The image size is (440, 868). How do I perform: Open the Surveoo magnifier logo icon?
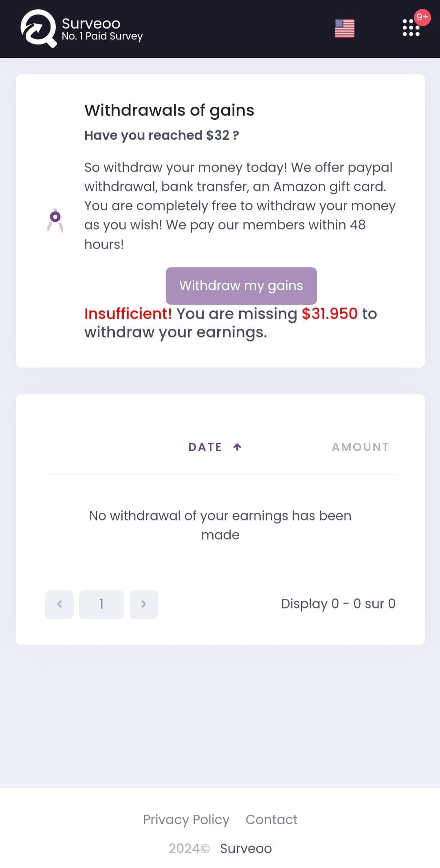coord(39,29)
